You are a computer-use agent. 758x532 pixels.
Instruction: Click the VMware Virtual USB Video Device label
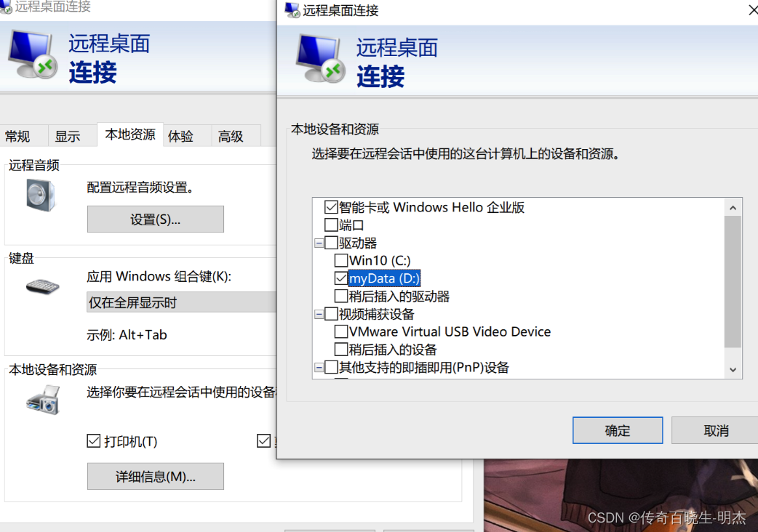coord(450,331)
